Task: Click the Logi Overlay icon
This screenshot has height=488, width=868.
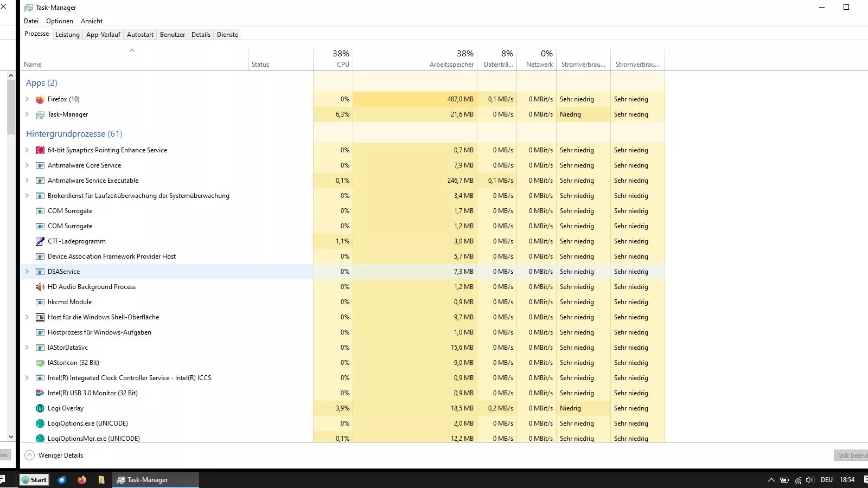Action: pyautogui.click(x=40, y=408)
